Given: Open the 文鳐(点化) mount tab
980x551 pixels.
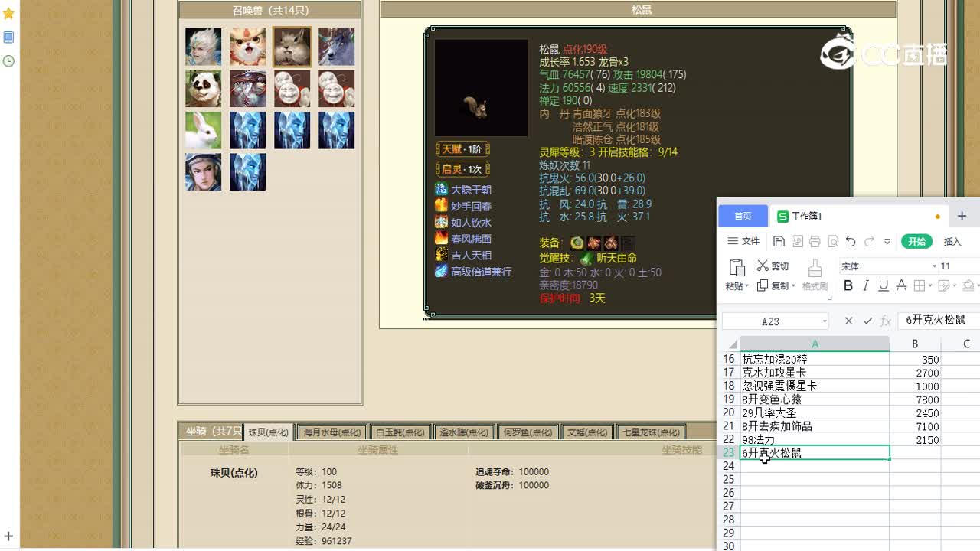Looking at the screenshot, I should pos(586,432).
